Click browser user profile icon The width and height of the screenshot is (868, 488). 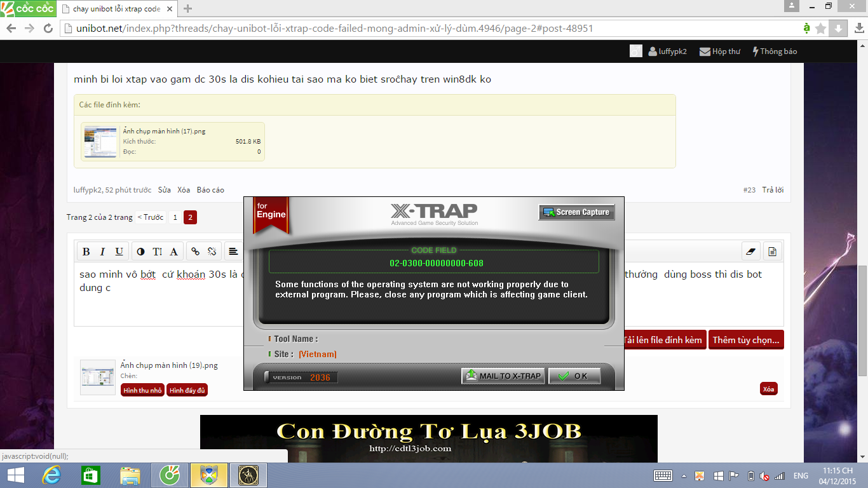(792, 6)
